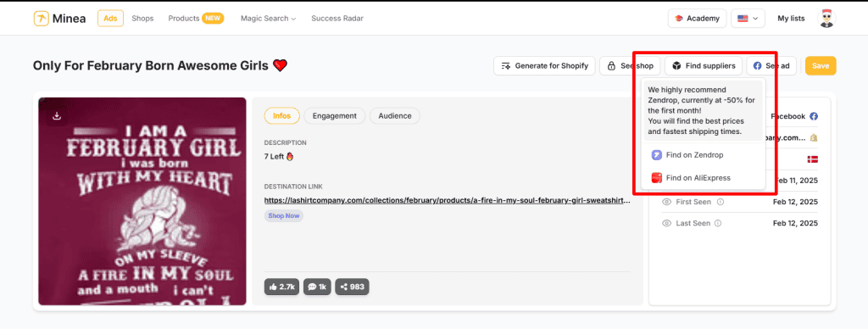The image size is (868, 329).
Task: Open My lists
Action: [x=791, y=19]
